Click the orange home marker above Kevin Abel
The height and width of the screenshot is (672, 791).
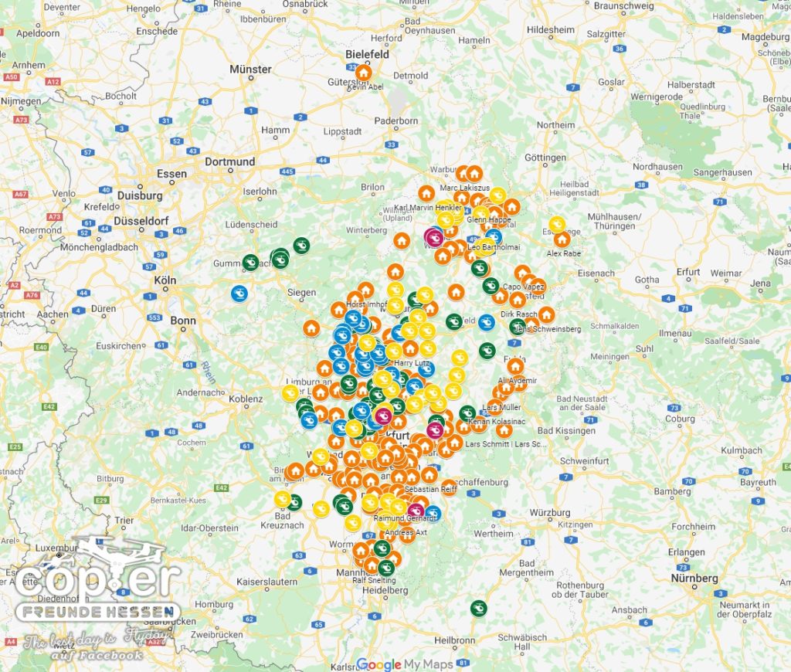coord(363,72)
